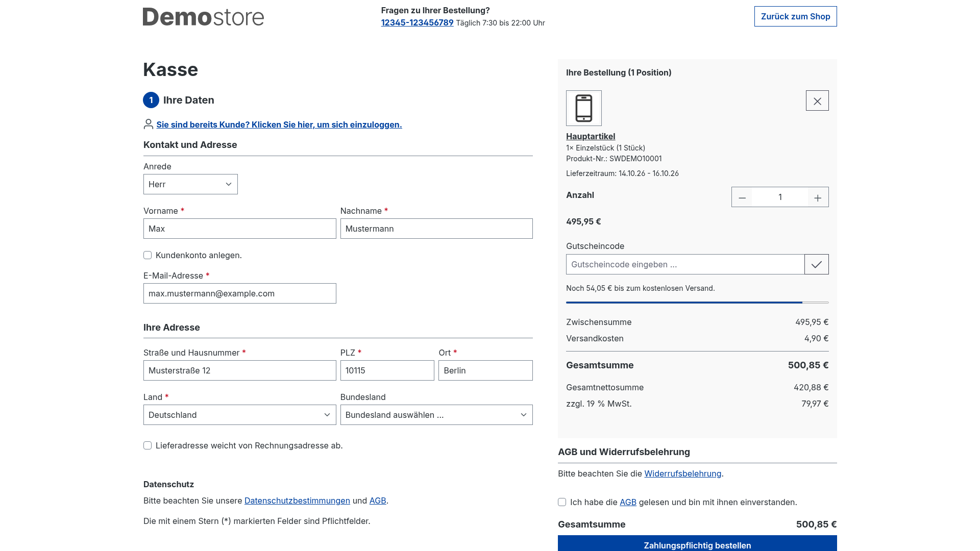The height and width of the screenshot is (551, 980).
Task: Click Zahlungspflichtig bestellen button
Action: pos(697,543)
